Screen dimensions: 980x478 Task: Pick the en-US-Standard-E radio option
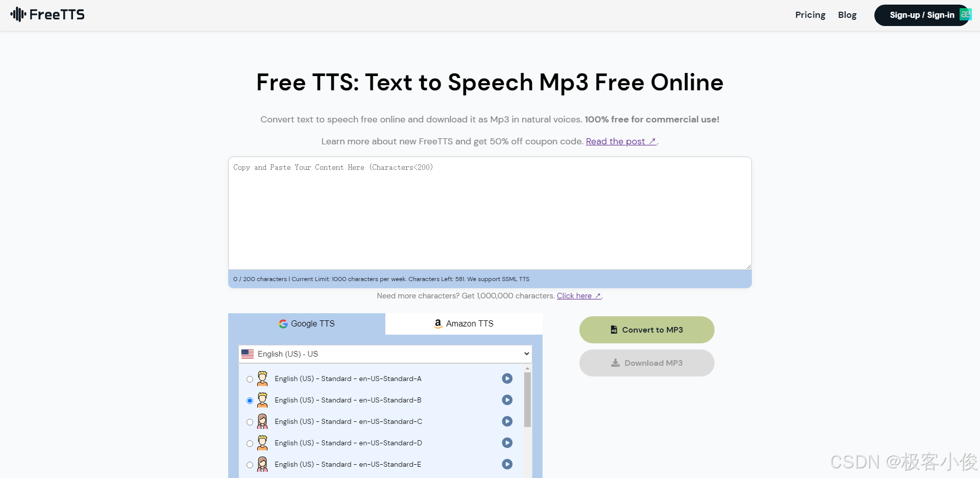tap(250, 465)
